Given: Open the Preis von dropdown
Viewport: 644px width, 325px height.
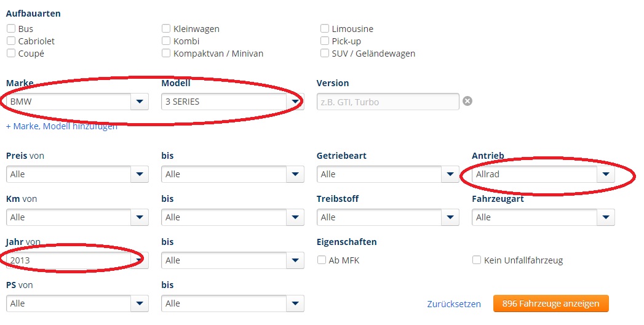Looking at the screenshot, I should (x=78, y=174).
